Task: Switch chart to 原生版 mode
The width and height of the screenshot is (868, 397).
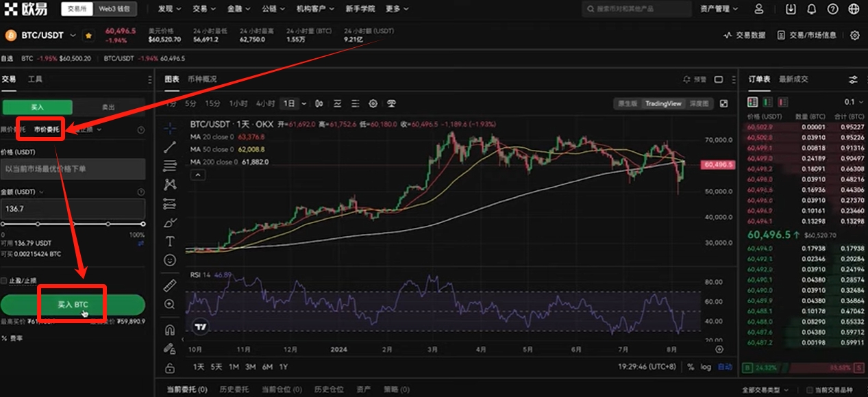Action: [x=628, y=103]
